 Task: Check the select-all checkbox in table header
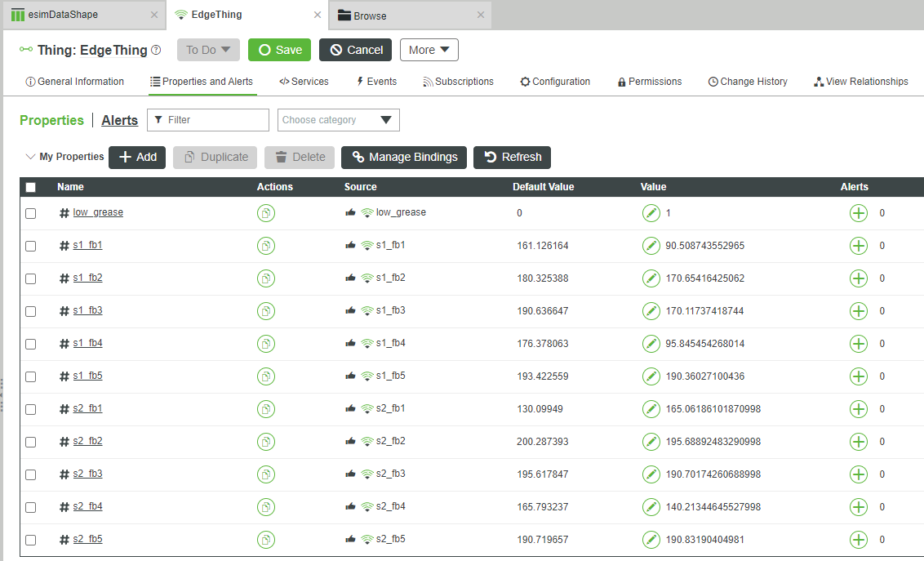pyautogui.click(x=30, y=187)
